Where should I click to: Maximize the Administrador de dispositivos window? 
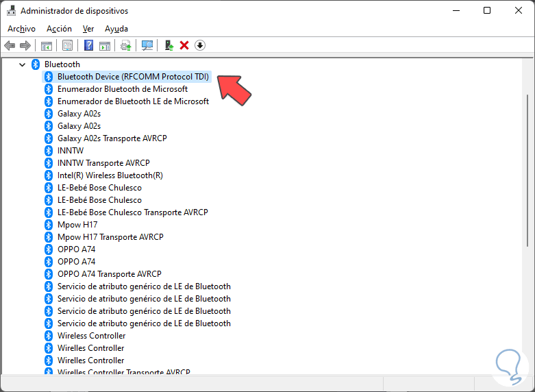pyautogui.click(x=487, y=10)
